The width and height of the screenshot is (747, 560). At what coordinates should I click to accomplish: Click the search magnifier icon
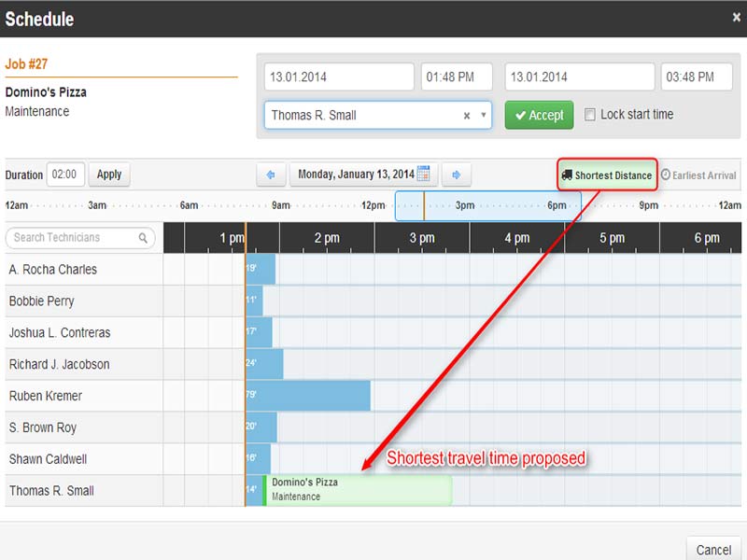coord(143,238)
